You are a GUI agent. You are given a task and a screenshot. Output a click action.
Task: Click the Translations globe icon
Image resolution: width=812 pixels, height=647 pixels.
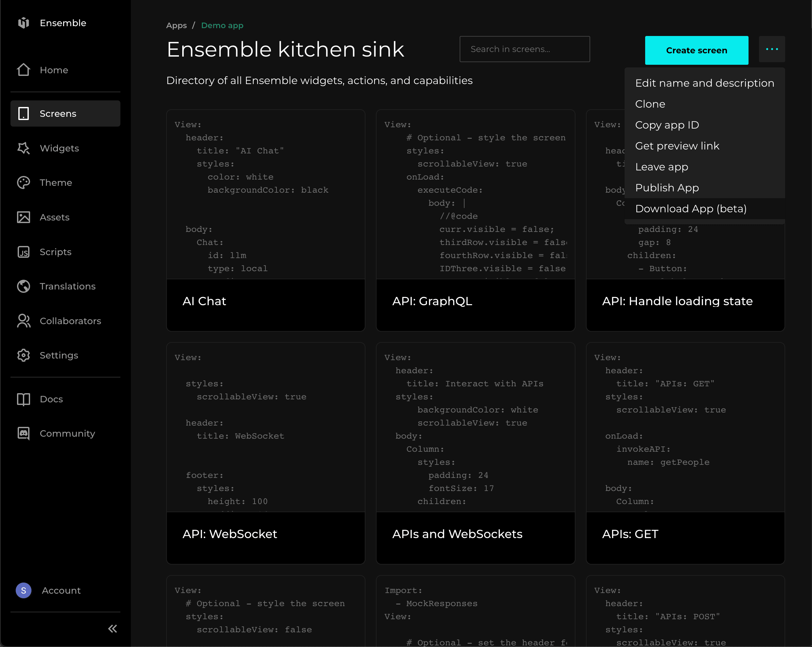pyautogui.click(x=23, y=286)
